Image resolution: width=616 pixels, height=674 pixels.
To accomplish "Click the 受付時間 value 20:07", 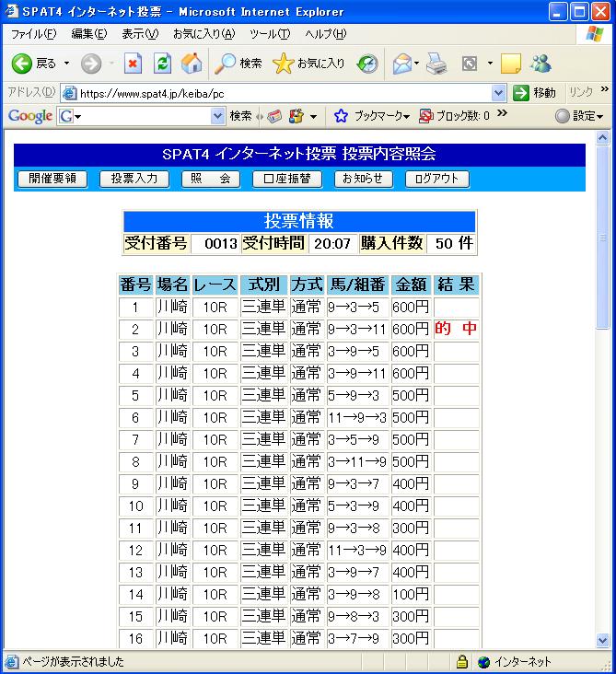I will click(x=332, y=244).
